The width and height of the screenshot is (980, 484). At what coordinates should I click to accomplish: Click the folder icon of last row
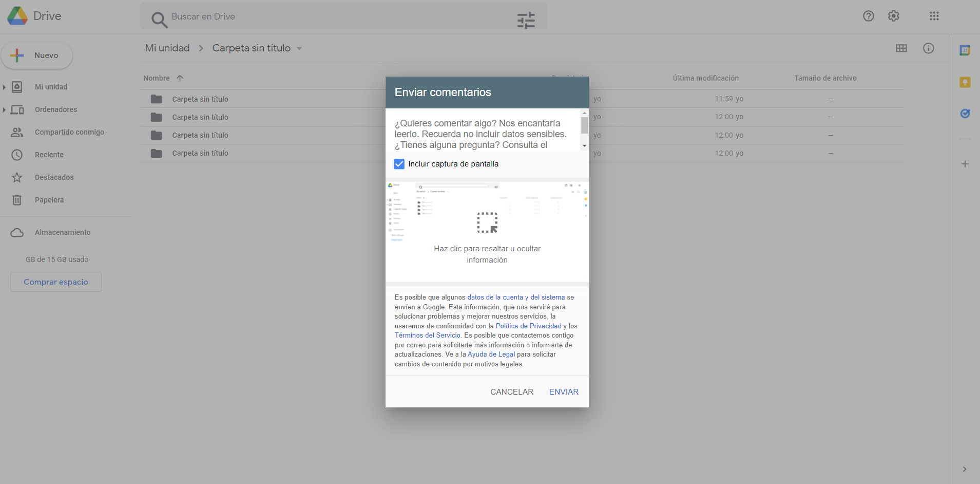157,153
